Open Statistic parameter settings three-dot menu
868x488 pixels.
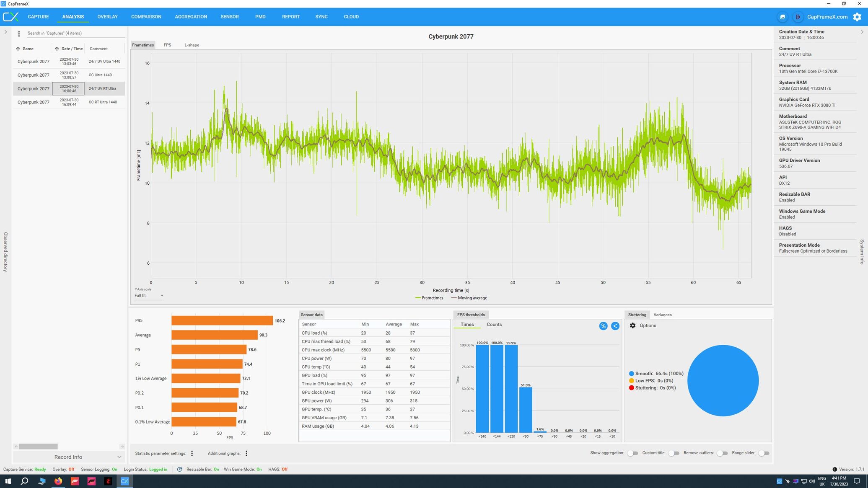pyautogui.click(x=192, y=453)
